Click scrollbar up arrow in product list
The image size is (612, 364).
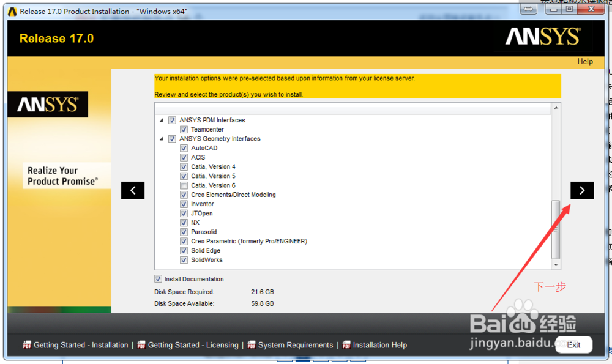(x=556, y=108)
